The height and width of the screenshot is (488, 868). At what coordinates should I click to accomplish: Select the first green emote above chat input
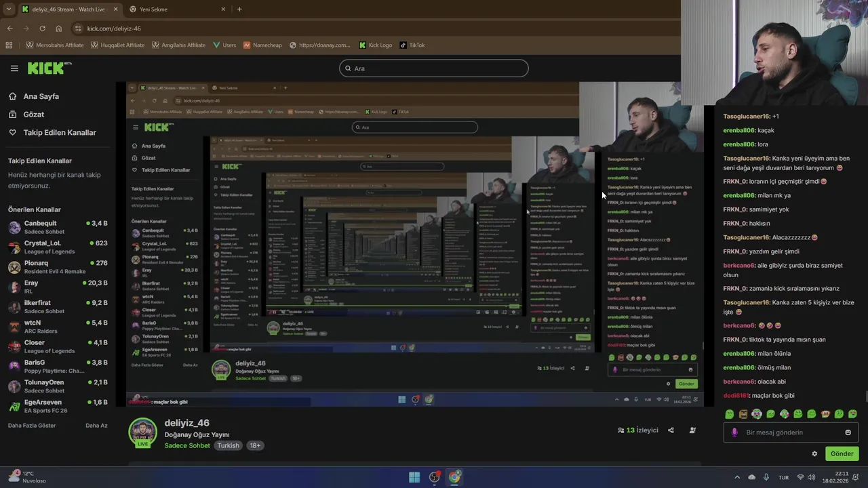pyautogui.click(x=730, y=414)
